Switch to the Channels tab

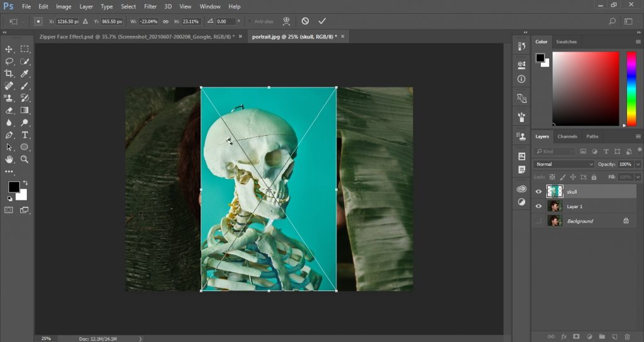click(x=567, y=136)
